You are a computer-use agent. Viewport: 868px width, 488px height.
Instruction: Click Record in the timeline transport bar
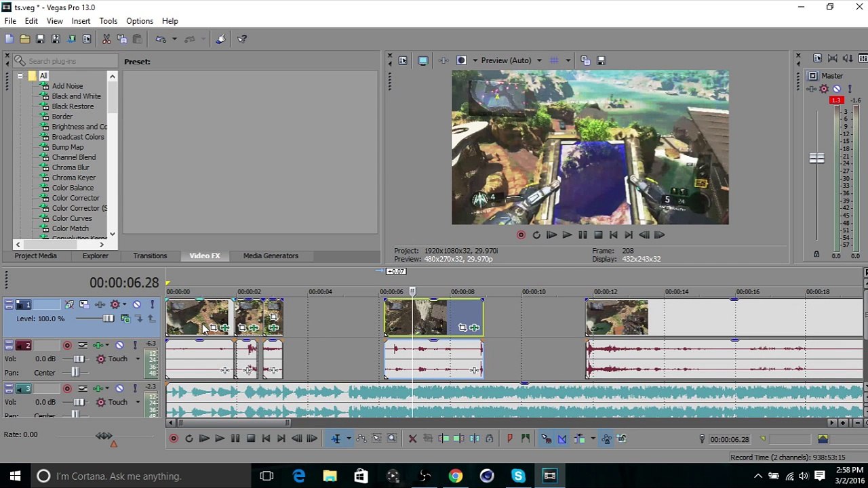(x=173, y=439)
